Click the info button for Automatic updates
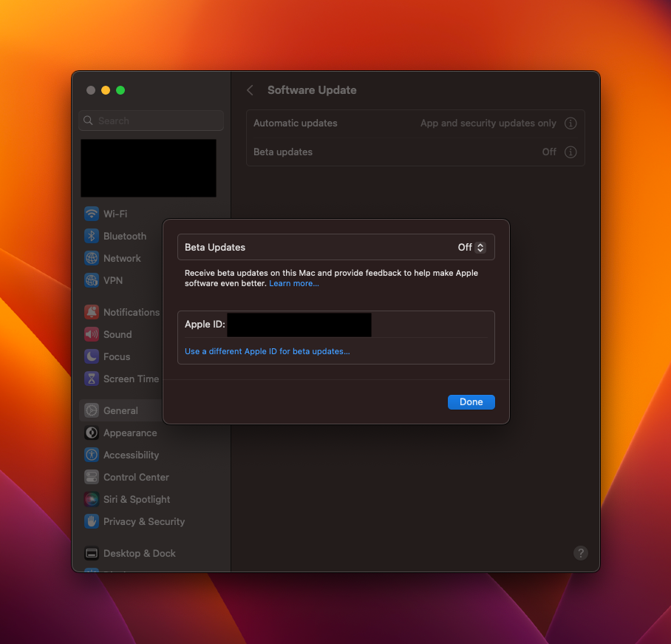The image size is (671, 644). tap(570, 123)
